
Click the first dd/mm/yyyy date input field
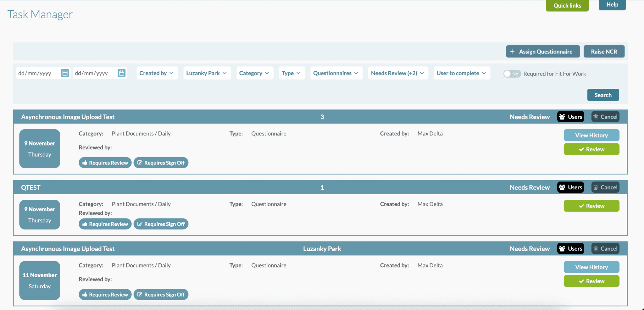point(38,73)
